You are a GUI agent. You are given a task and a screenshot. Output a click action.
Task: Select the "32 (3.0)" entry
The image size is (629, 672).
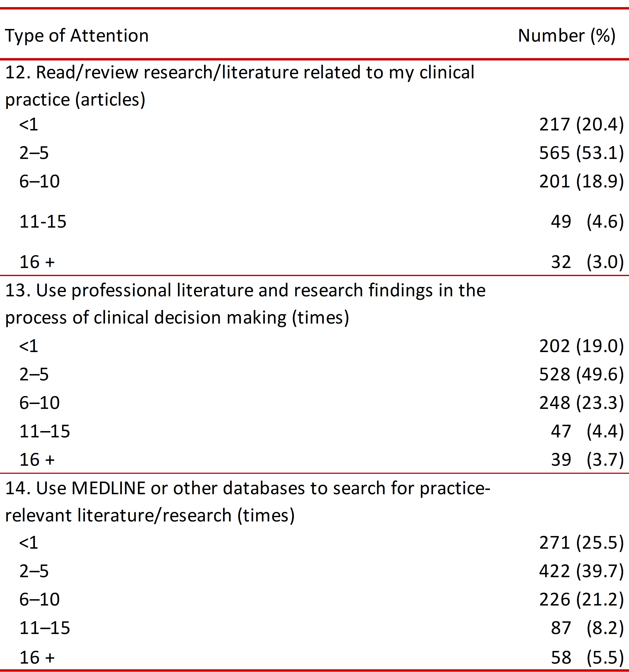(587, 262)
